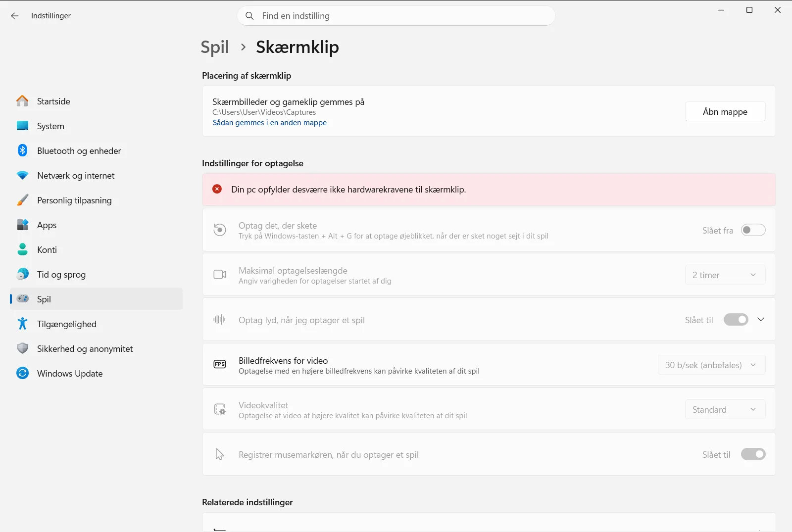The image size is (792, 532).
Task: Click the 'Videokvalitet' settings icon
Action: coord(220,409)
